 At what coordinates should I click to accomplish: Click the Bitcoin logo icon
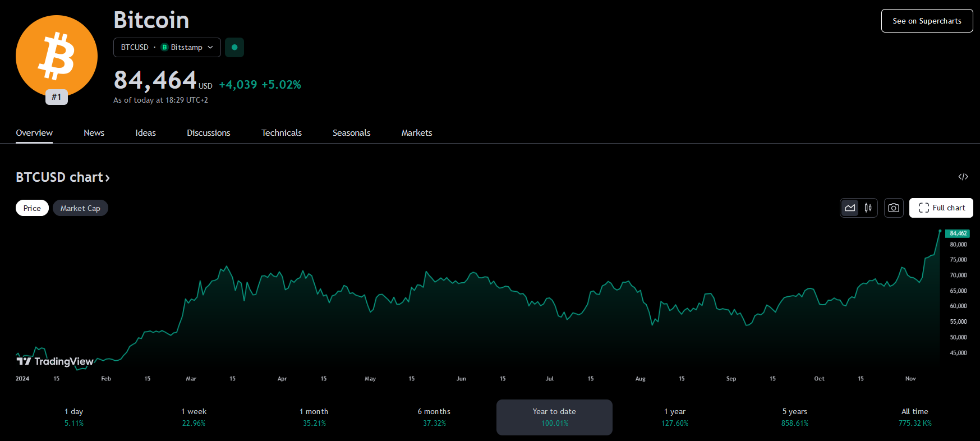(56, 56)
